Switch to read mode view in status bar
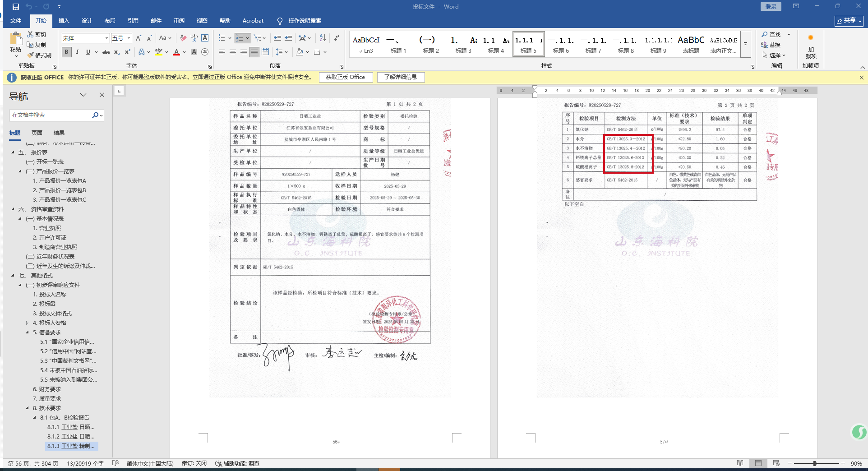Screen dimensions: 868x471 [x=740, y=463]
